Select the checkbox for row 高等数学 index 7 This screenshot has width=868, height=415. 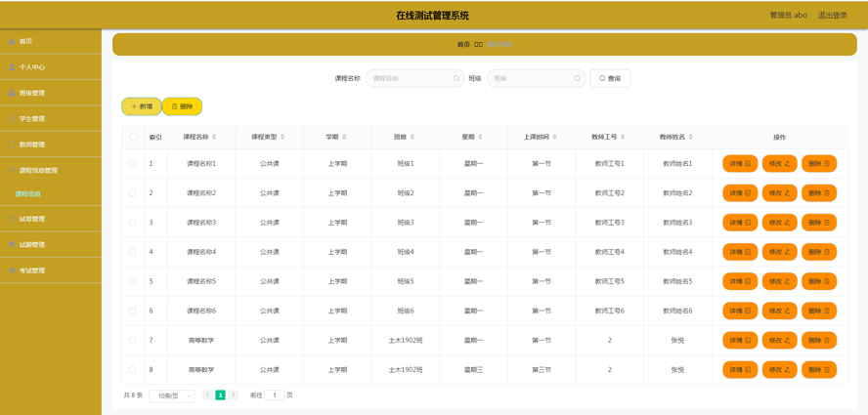click(x=133, y=341)
